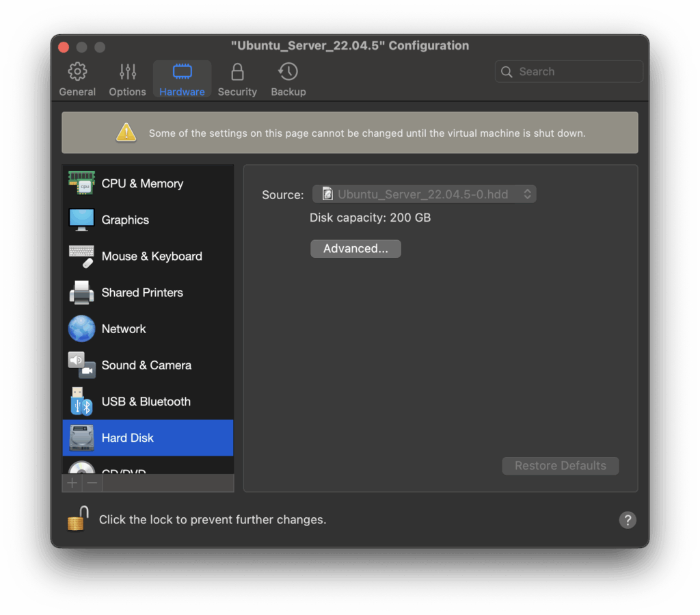This screenshot has width=700, height=615.
Task: Click the Disk capacity: 200 GB text
Action: [370, 218]
